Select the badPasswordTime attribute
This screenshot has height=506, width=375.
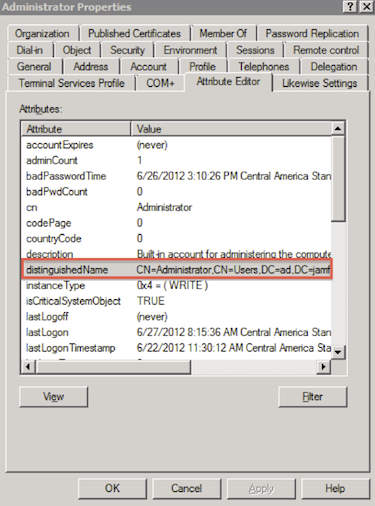[x=177, y=176]
